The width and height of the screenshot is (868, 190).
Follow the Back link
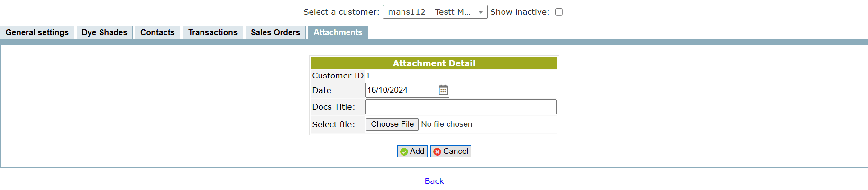click(x=434, y=181)
